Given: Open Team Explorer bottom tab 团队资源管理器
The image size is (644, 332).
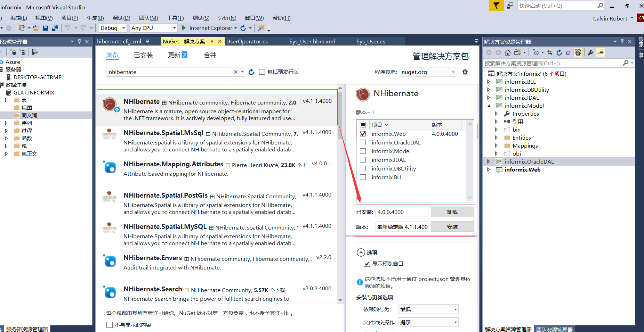Looking at the screenshot, I should [554, 329].
